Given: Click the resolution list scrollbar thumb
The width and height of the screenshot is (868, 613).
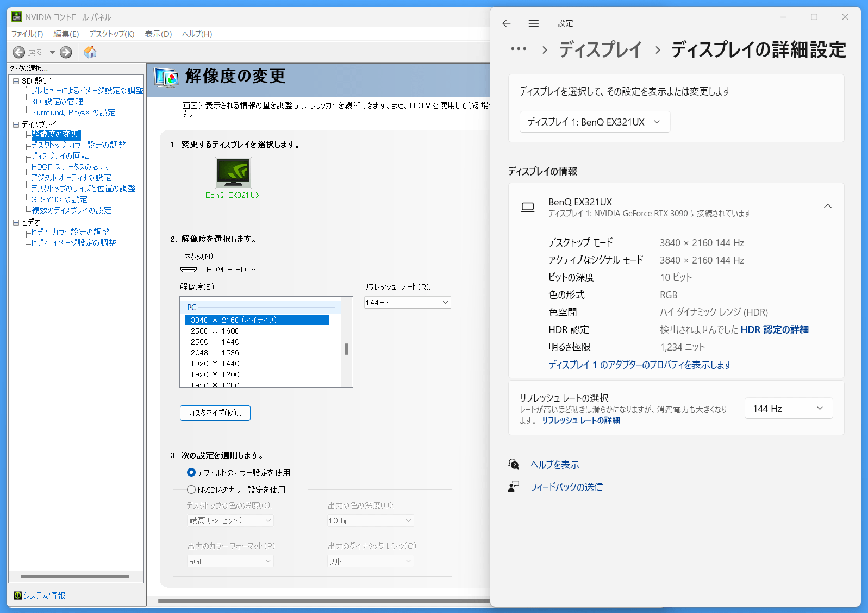Looking at the screenshot, I should 347,349.
